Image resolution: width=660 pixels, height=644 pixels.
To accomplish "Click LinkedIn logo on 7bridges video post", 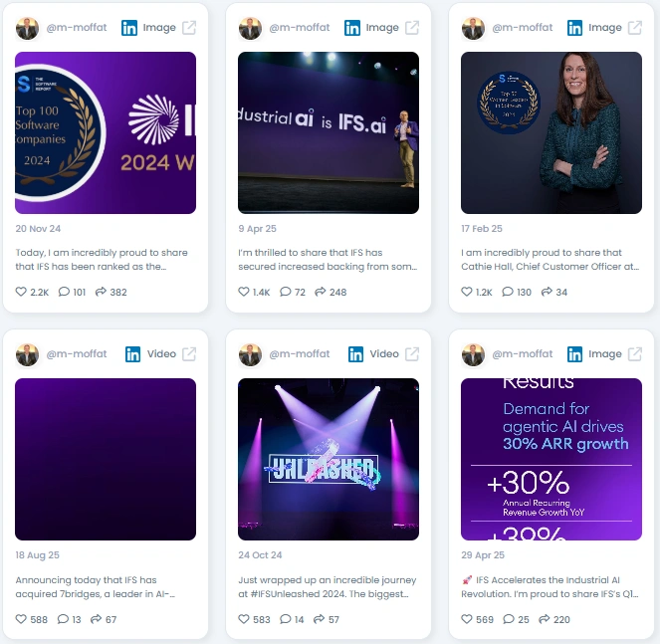I will [x=133, y=354].
